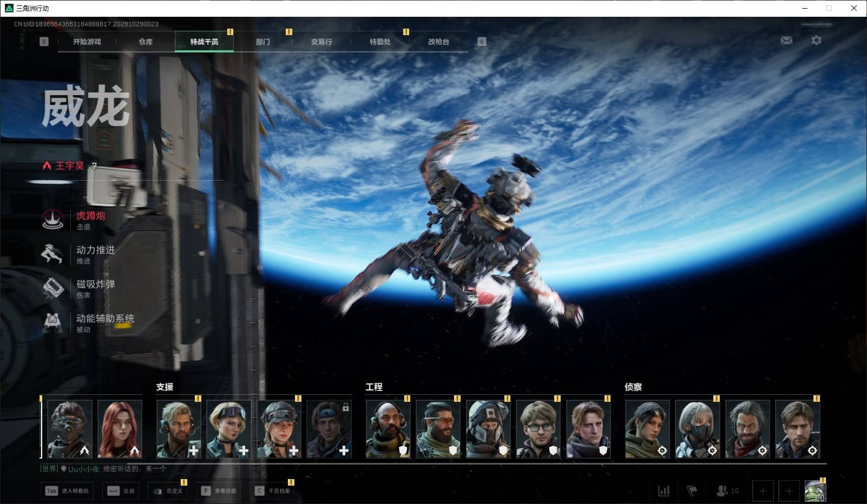Select the last 侦察 operator portrait
The image size is (867, 504).
[798, 429]
